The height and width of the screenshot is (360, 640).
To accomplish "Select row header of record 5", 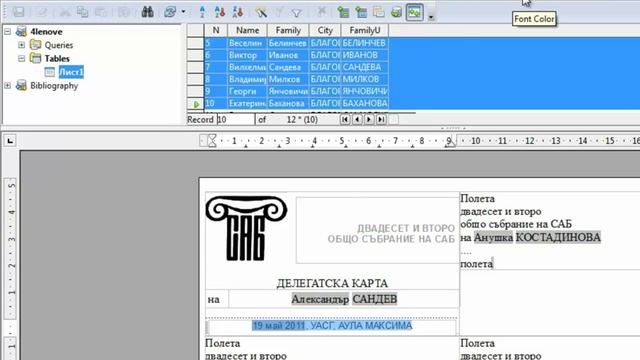I will coord(196,43).
